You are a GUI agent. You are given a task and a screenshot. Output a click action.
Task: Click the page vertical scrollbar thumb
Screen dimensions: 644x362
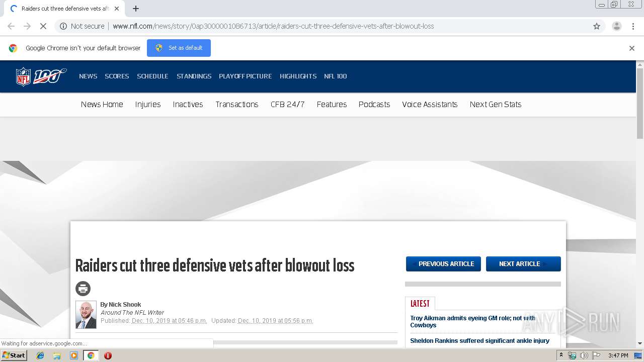click(640, 103)
